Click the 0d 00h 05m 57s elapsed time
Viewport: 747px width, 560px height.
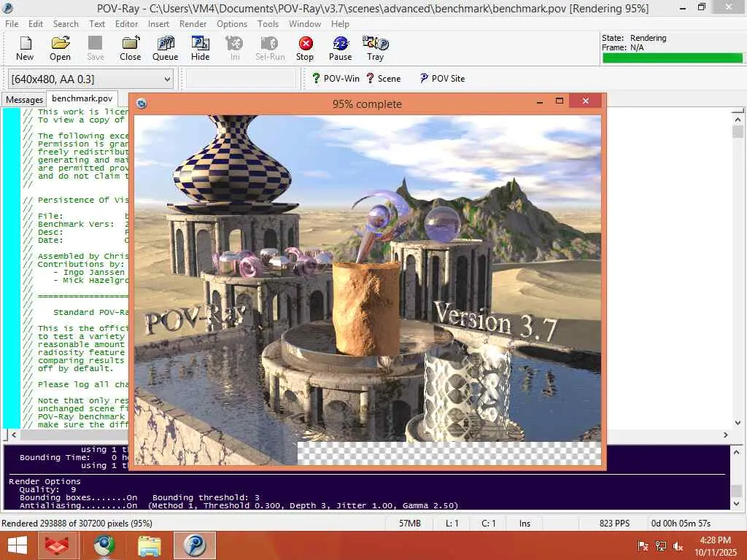pyautogui.click(x=681, y=524)
